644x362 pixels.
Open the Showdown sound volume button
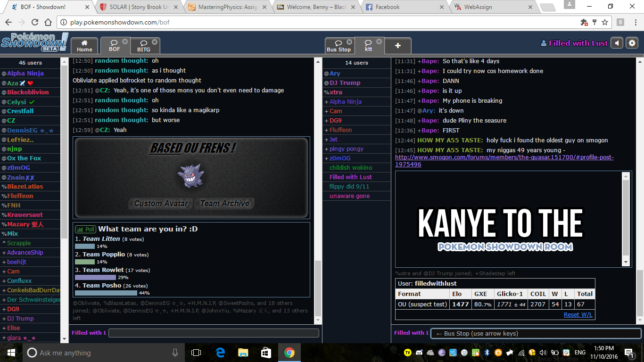[x=617, y=43]
